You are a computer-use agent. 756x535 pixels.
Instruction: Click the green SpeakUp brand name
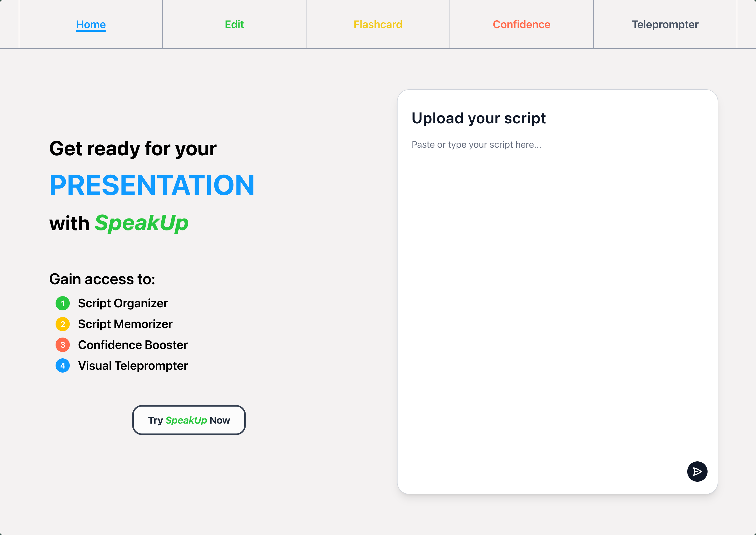[x=142, y=223]
